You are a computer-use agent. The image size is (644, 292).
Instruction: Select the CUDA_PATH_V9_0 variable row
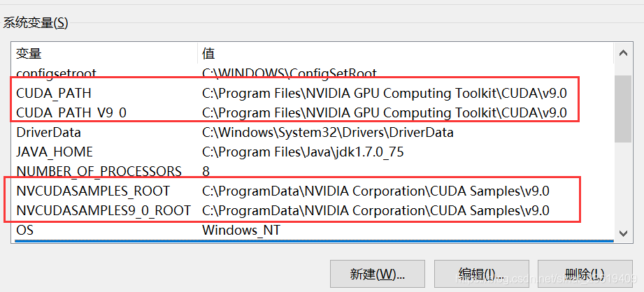(x=71, y=112)
